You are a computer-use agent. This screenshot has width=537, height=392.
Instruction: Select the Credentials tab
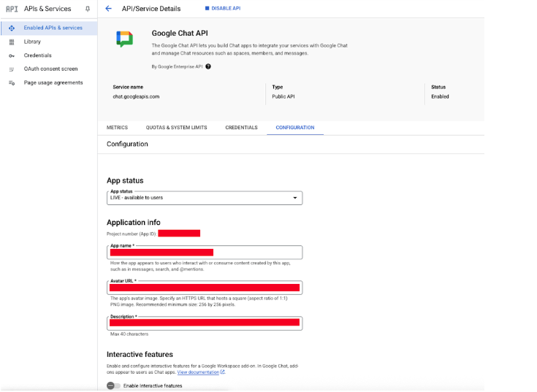[x=241, y=128]
